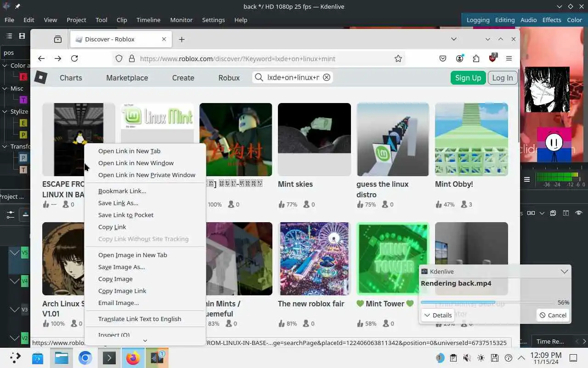Click the Firefox forward arrow
Image resolution: width=588 pixels, height=368 pixels.
pyautogui.click(x=58, y=58)
